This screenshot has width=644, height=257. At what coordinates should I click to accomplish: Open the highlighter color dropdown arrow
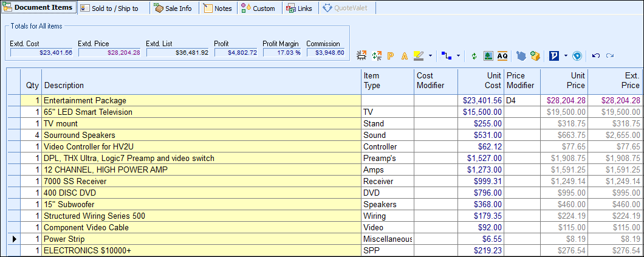[430, 56]
